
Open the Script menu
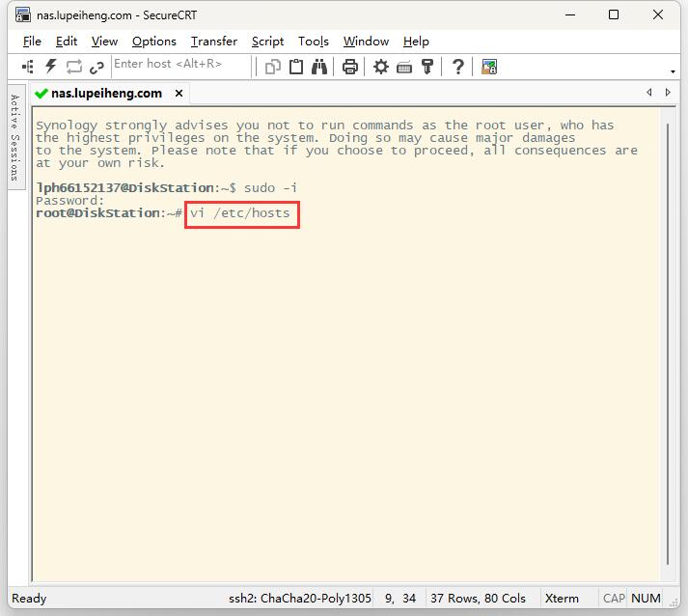click(267, 42)
